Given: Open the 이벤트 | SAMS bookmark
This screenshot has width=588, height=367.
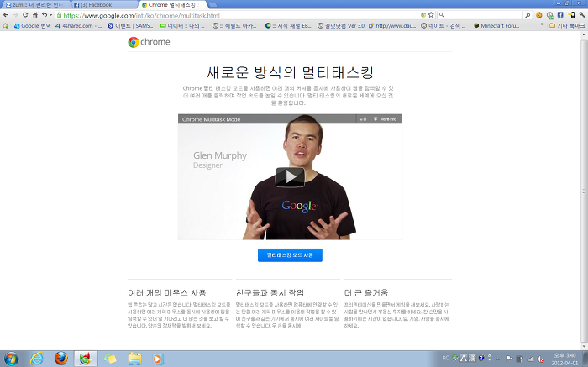Looking at the screenshot, I should (x=130, y=26).
